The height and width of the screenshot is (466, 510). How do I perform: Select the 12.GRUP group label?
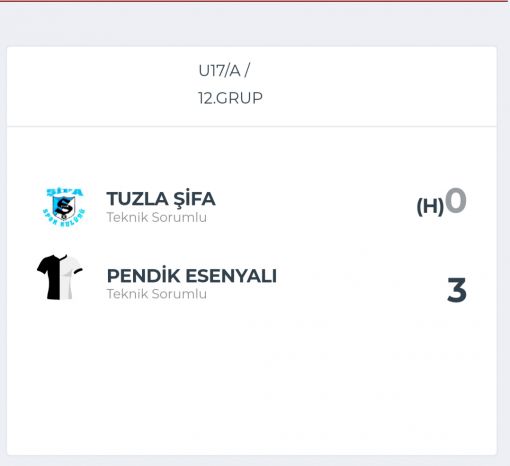(230, 98)
